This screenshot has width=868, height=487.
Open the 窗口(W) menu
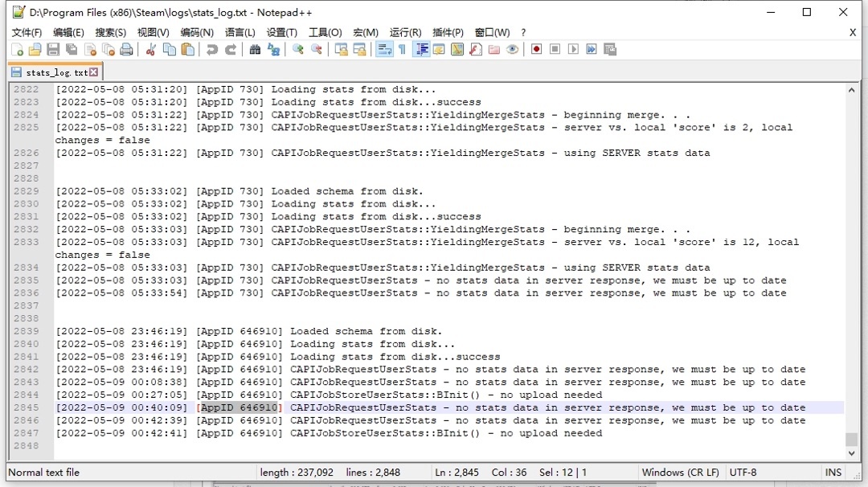(x=492, y=33)
